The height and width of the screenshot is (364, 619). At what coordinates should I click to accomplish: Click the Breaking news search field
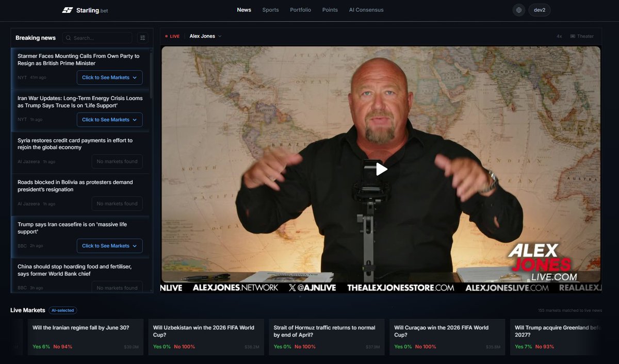[97, 38]
